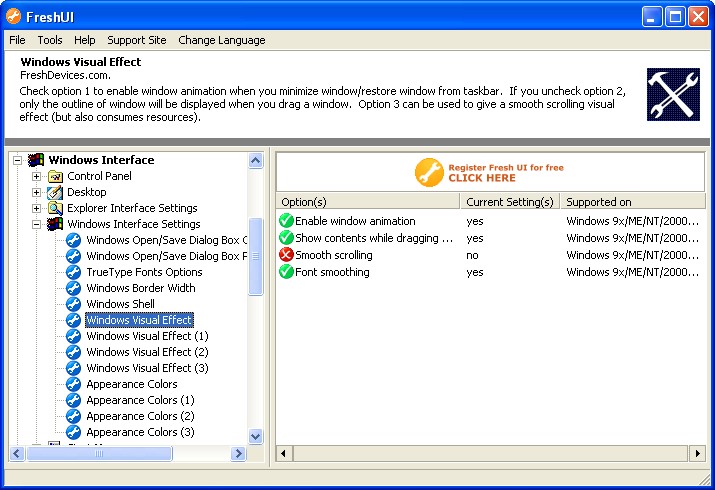Click the Windows Interface flag icon

coord(36,160)
